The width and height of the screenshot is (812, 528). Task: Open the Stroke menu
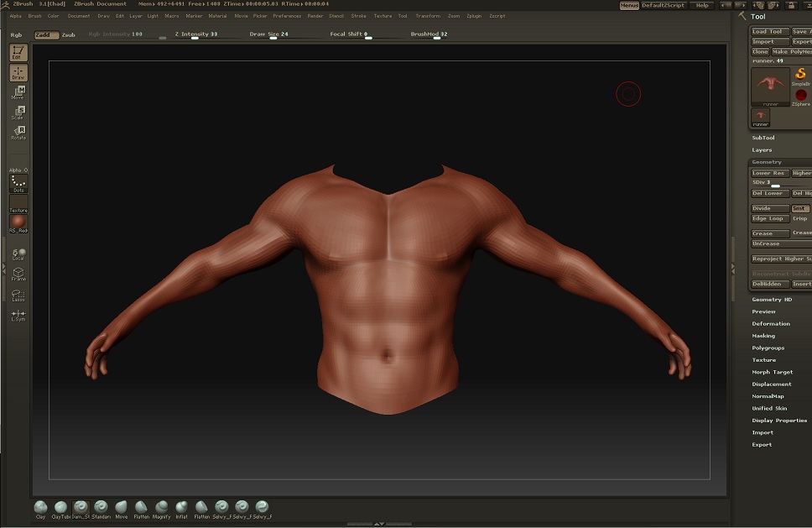pos(358,16)
